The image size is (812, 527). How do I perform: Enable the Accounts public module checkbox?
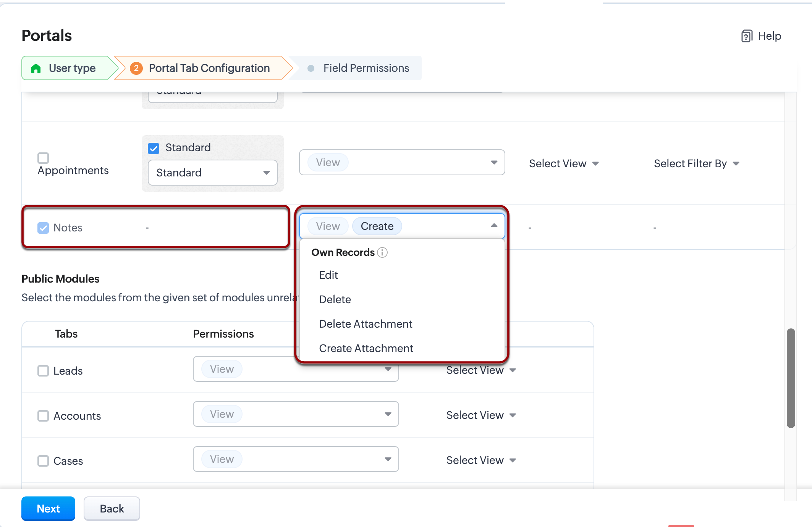tap(43, 416)
